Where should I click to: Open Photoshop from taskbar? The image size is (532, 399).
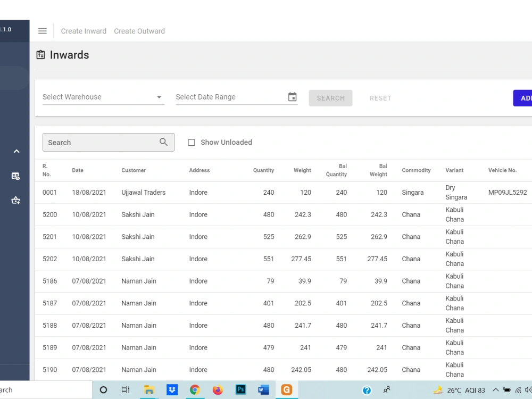(x=240, y=389)
